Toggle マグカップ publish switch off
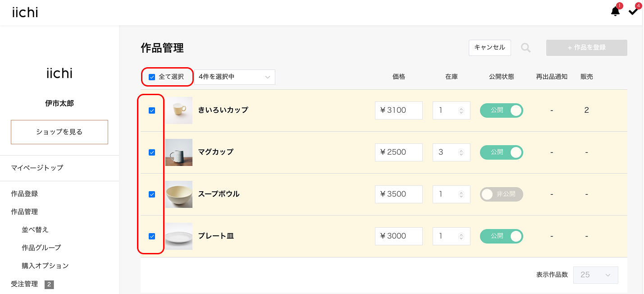The image size is (644, 294). click(501, 152)
